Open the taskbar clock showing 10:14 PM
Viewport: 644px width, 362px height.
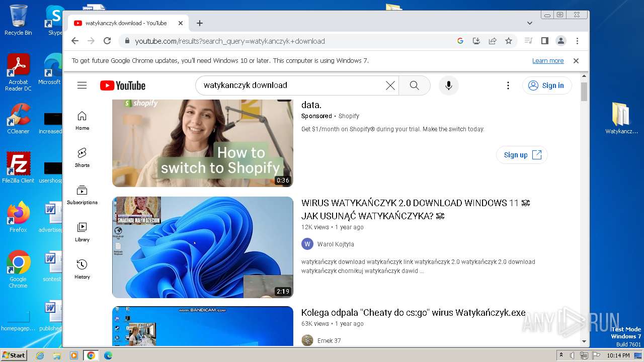pyautogui.click(x=618, y=355)
